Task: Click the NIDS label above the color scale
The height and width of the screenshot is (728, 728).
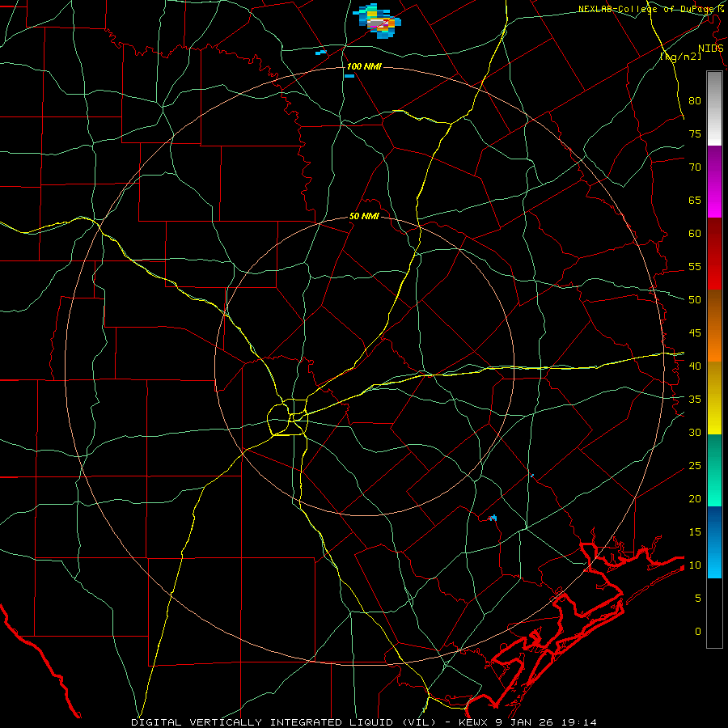Action: (x=710, y=49)
